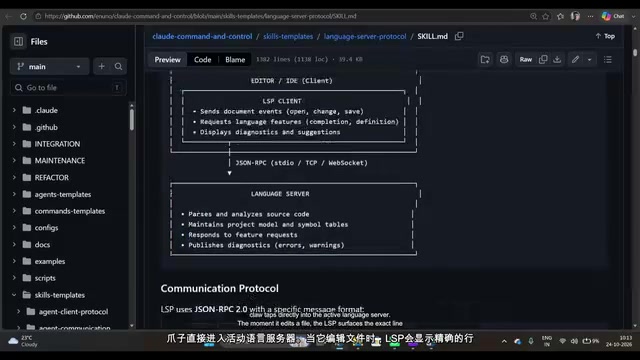The height and width of the screenshot is (360, 640).
Task: Show hidden system tray icons
Action: [x=504, y=341]
